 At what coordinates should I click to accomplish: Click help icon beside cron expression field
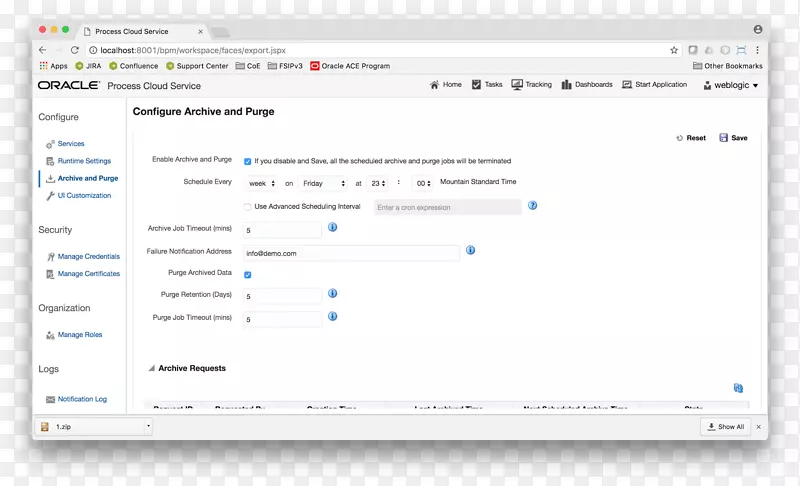tap(533, 206)
